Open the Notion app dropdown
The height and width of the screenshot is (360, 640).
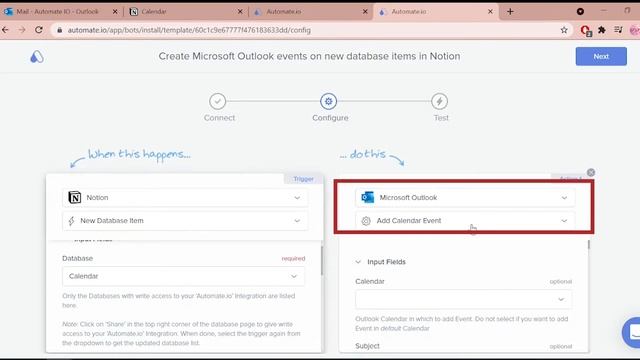185,198
